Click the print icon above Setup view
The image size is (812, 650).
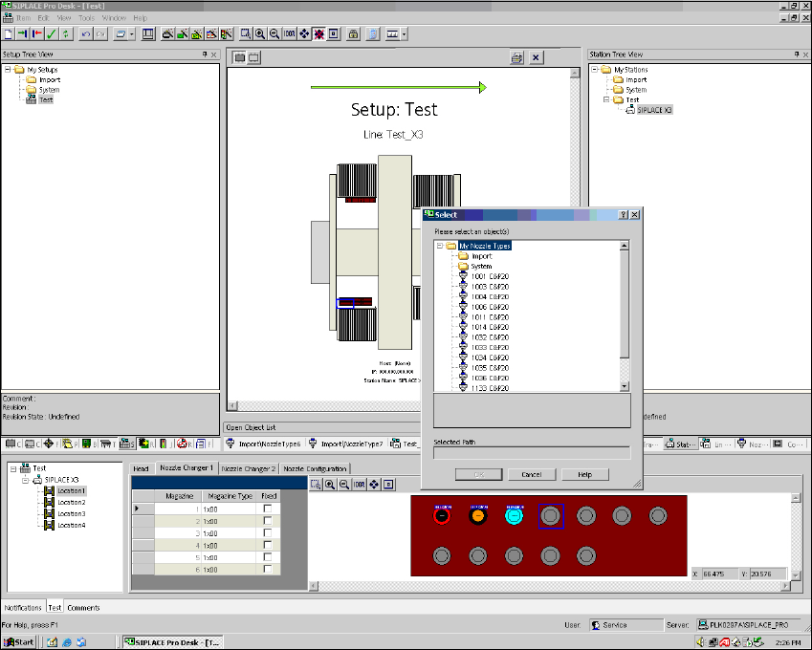click(x=516, y=58)
